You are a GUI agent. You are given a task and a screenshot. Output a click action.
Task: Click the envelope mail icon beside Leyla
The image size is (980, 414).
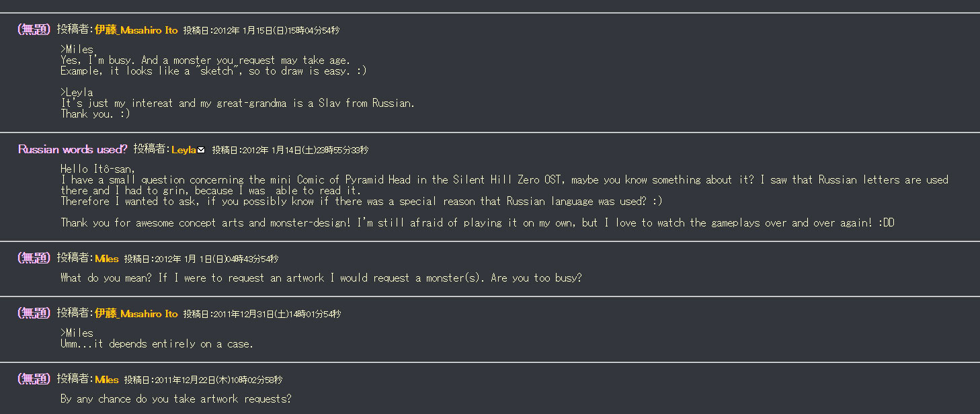click(x=201, y=150)
